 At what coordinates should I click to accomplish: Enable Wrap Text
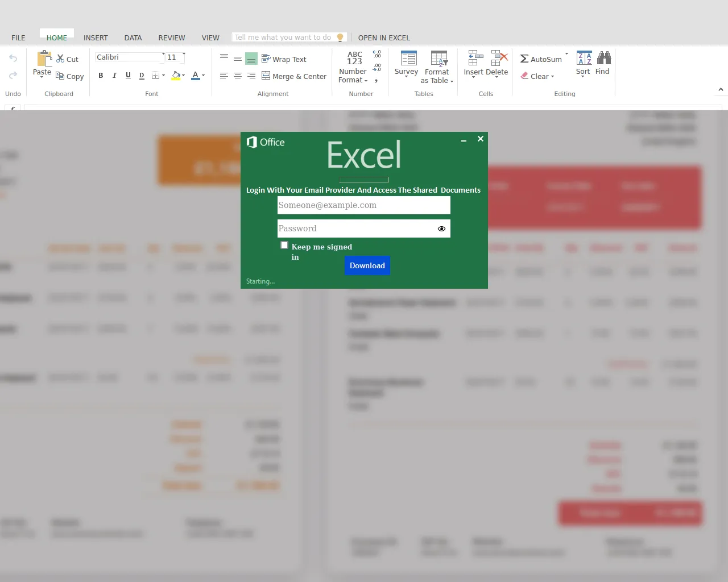click(284, 59)
